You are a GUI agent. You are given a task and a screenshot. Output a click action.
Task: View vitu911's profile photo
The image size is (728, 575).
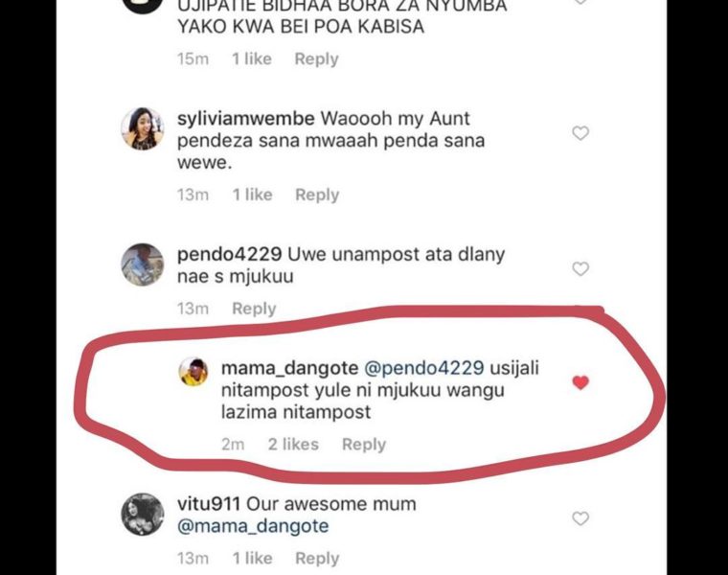[x=142, y=514]
